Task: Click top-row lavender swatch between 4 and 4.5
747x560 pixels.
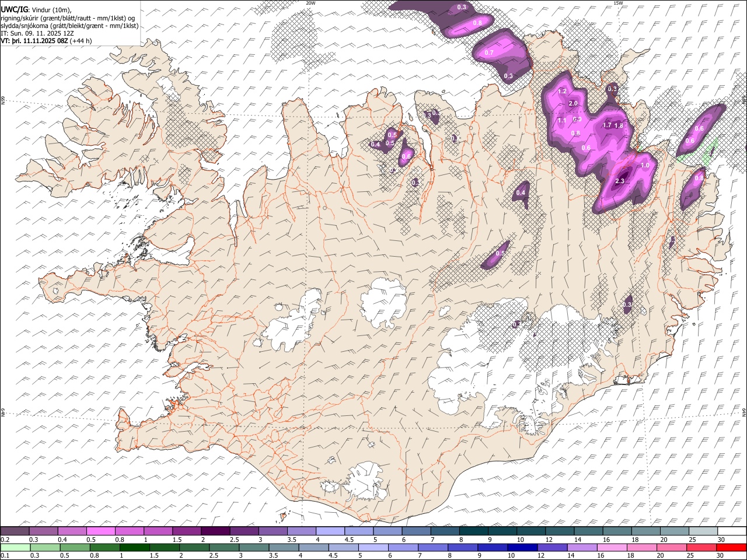Action: 330,531
